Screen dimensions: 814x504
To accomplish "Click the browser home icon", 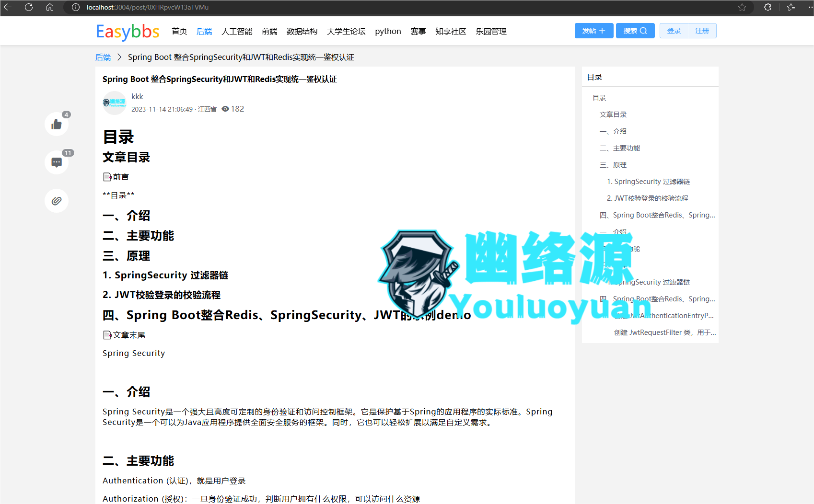I will click(x=49, y=7).
